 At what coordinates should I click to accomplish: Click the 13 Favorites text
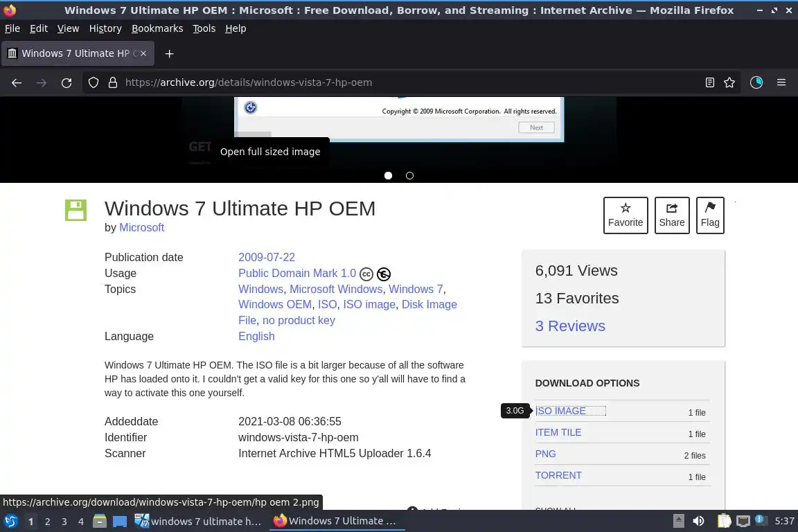click(x=576, y=299)
